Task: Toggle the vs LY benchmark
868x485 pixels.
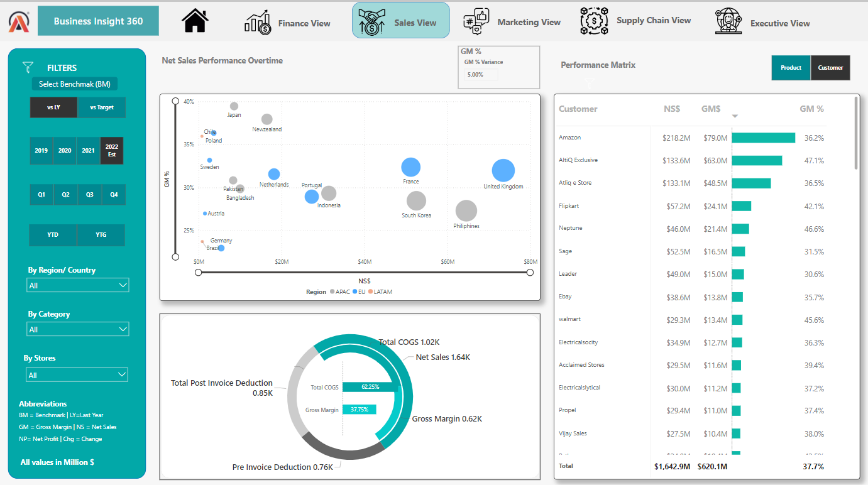Action: pyautogui.click(x=53, y=107)
